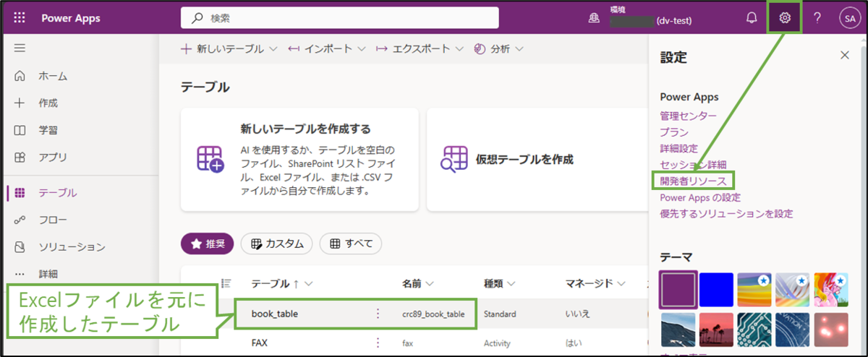Select the purple theme swatch

(x=678, y=290)
